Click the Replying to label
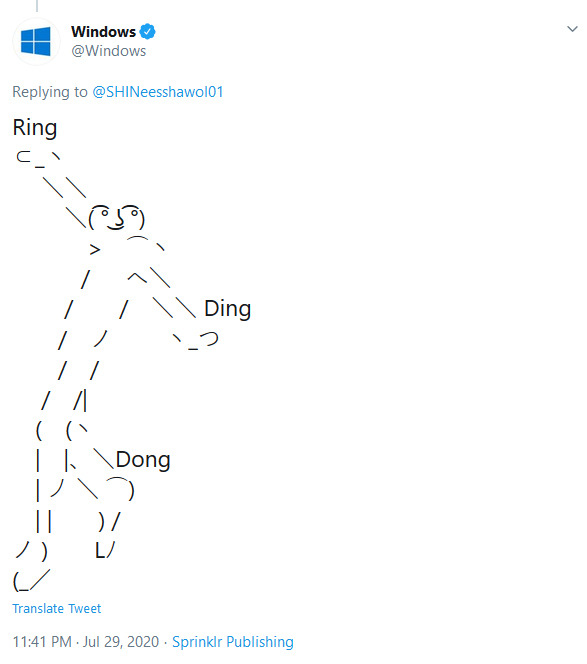The image size is (587, 664). point(50,92)
